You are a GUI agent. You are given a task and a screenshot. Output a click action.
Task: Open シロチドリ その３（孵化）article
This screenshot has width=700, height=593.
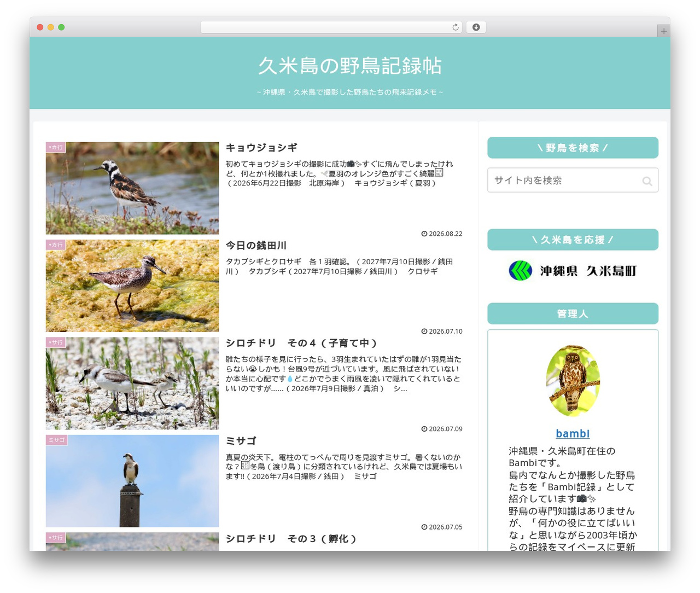coord(291,539)
